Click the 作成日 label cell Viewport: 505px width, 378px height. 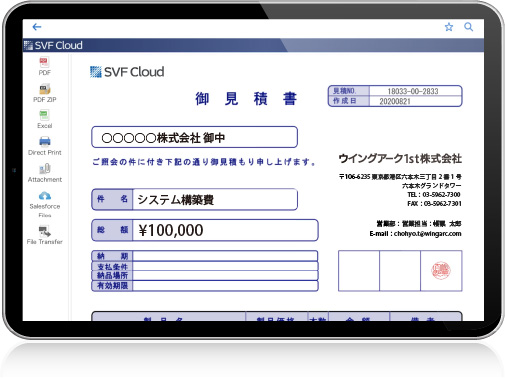click(349, 101)
